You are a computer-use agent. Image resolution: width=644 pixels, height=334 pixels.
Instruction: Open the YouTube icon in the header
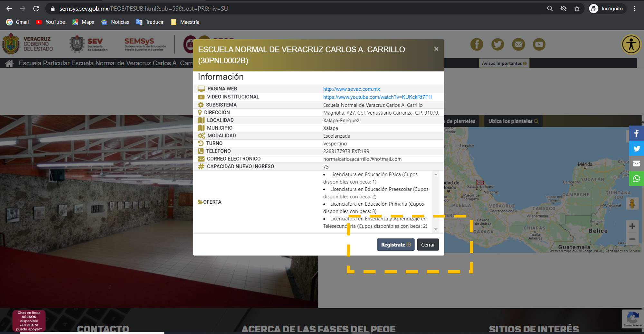[539, 44]
